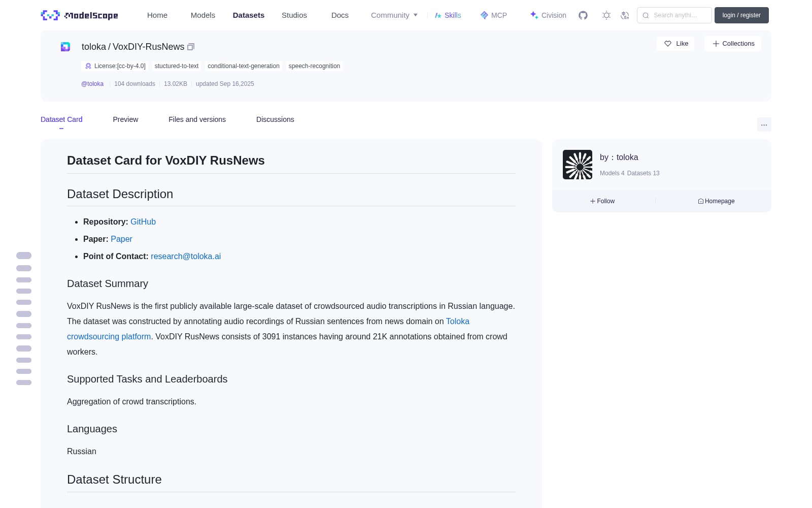Click the research@toloka.ai contact link
Viewport: 812px width, 508px height.
186,256
